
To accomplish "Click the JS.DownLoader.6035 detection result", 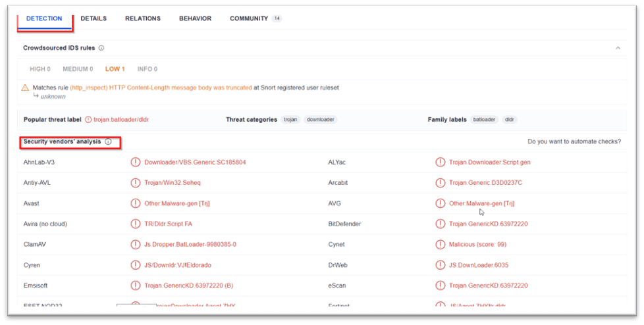I will pyautogui.click(x=479, y=264).
